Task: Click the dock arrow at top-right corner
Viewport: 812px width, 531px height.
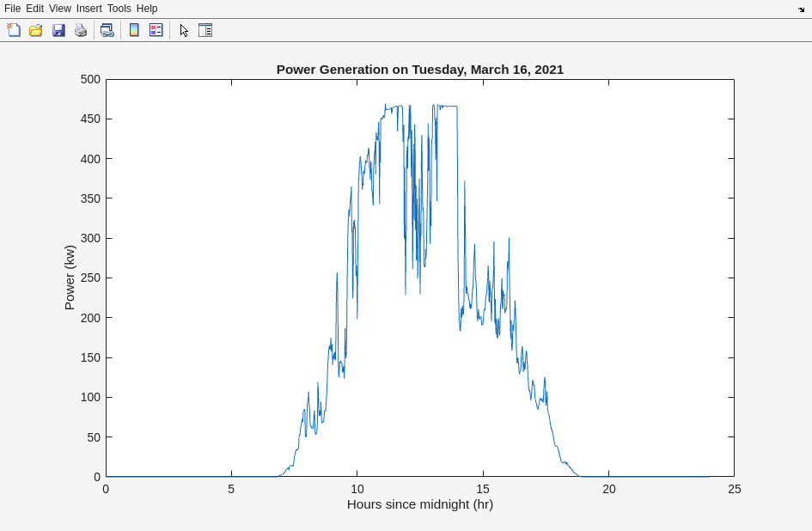Action: [801, 9]
